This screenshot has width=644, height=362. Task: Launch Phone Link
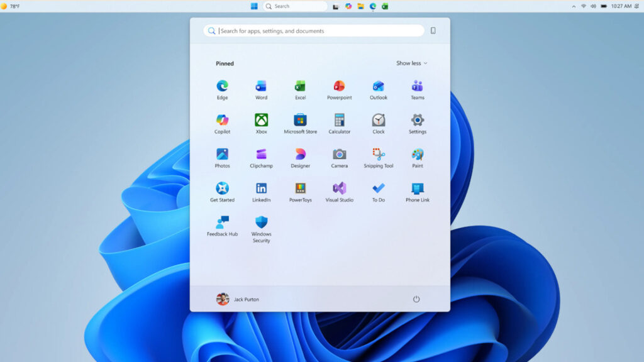pyautogui.click(x=418, y=192)
